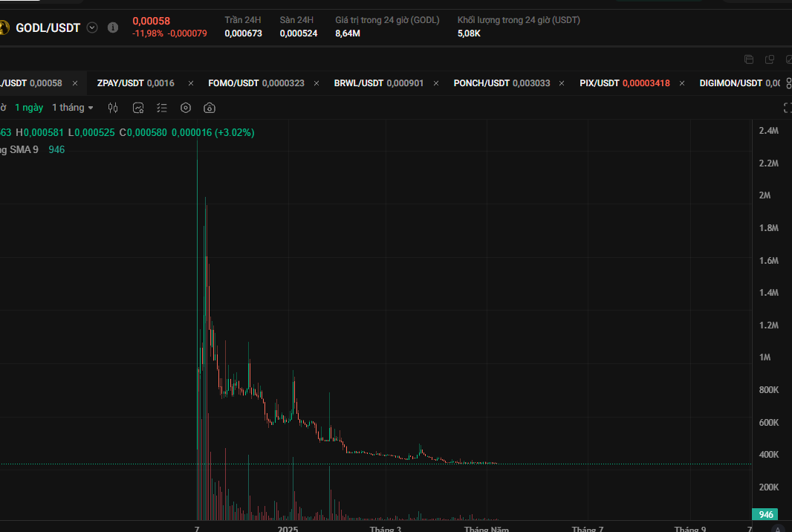Click the -11,98% change percentage
792x532 pixels.
148,33
